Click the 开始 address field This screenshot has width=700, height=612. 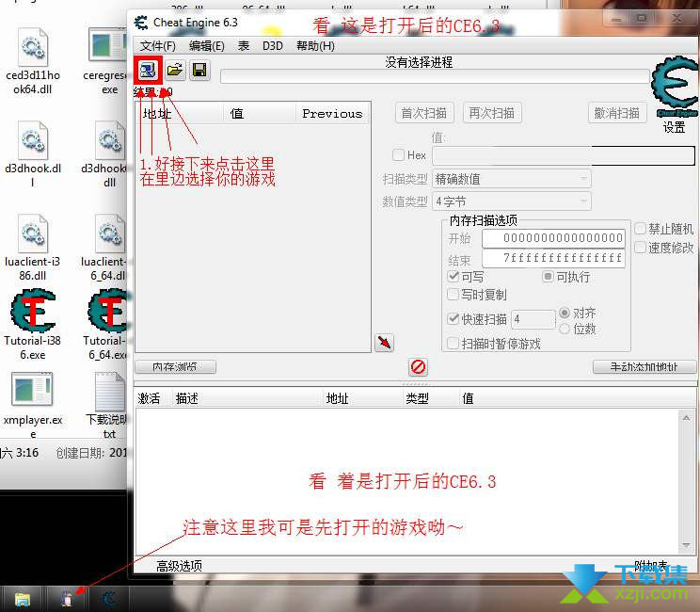coord(553,238)
